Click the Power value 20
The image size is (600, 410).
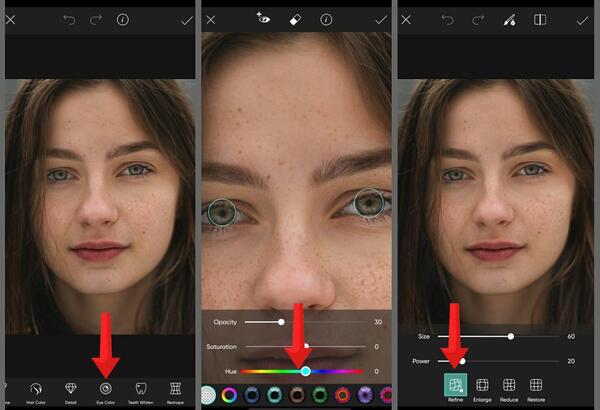pos(571,361)
